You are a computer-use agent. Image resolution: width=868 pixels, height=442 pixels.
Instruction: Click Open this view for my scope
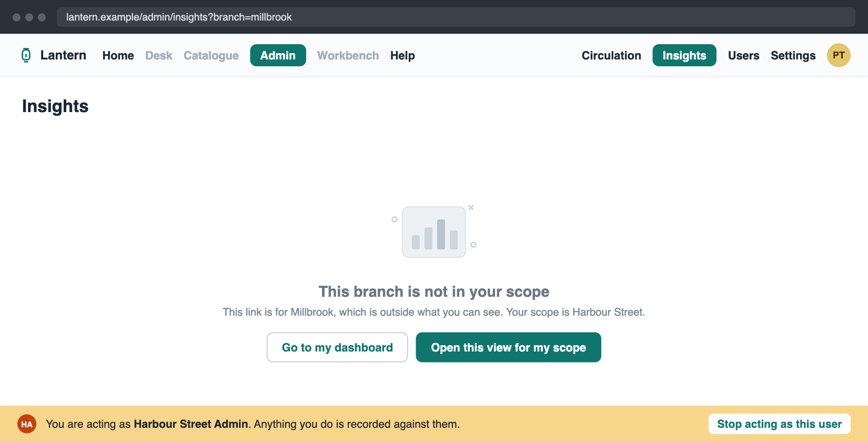508,347
